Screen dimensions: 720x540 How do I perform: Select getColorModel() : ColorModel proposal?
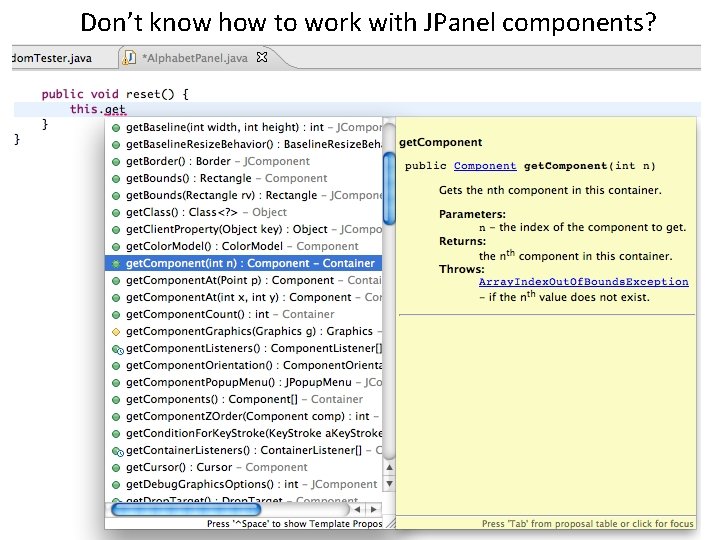pos(243,246)
